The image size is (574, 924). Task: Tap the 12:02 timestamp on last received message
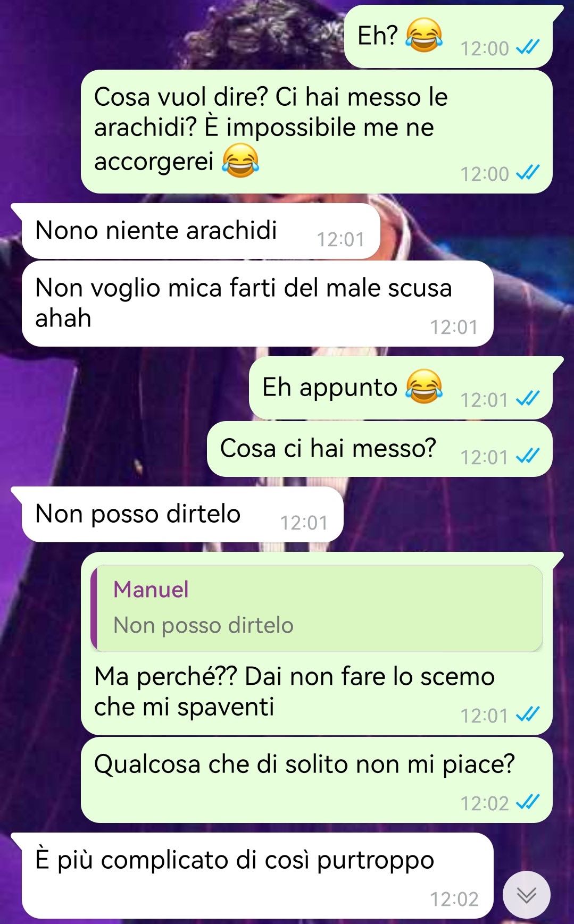click(454, 899)
